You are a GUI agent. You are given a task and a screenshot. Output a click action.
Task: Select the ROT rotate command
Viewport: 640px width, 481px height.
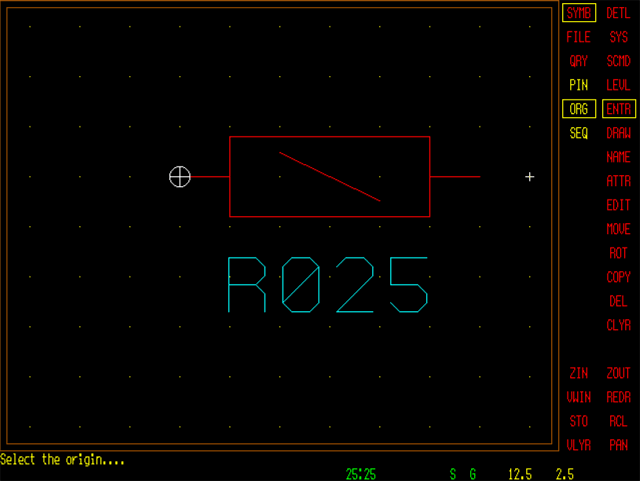click(618, 253)
